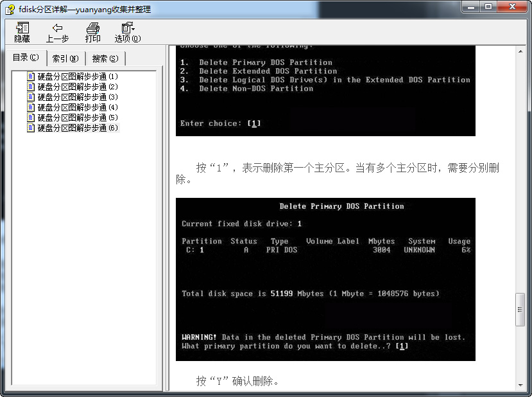Minimize the fdisk分区详解 help window
The width and height of the screenshot is (532, 397).
coord(471,7)
